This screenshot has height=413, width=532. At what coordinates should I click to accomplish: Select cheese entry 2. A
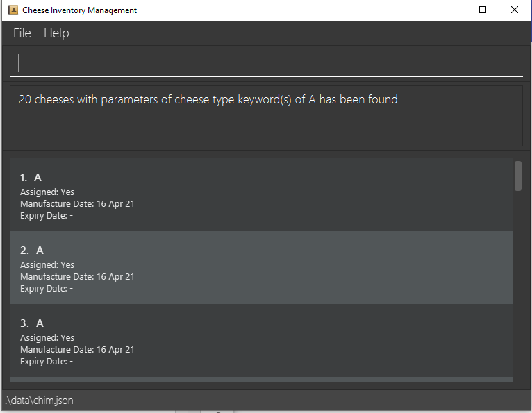[x=261, y=267]
